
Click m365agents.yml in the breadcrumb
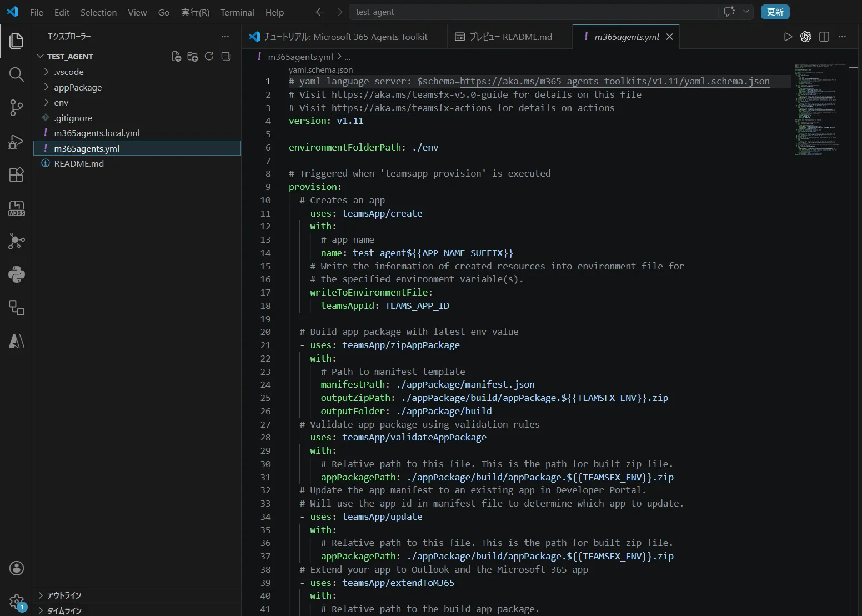pyautogui.click(x=300, y=57)
